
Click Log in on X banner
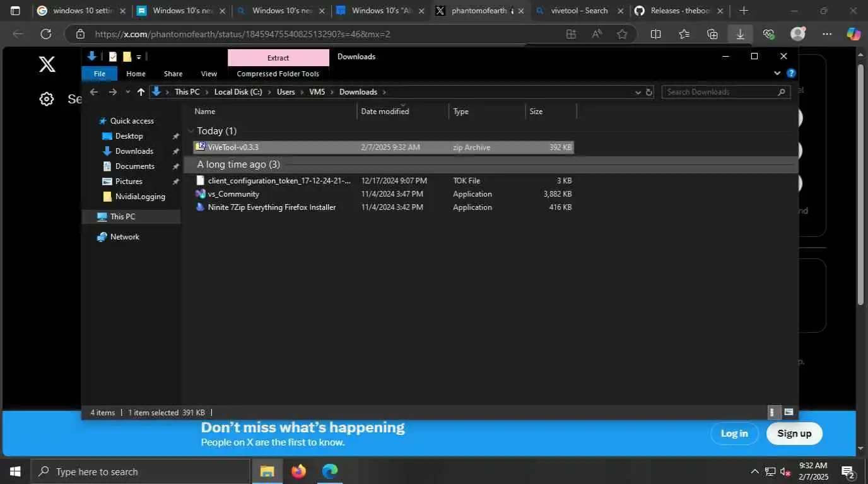coord(734,434)
